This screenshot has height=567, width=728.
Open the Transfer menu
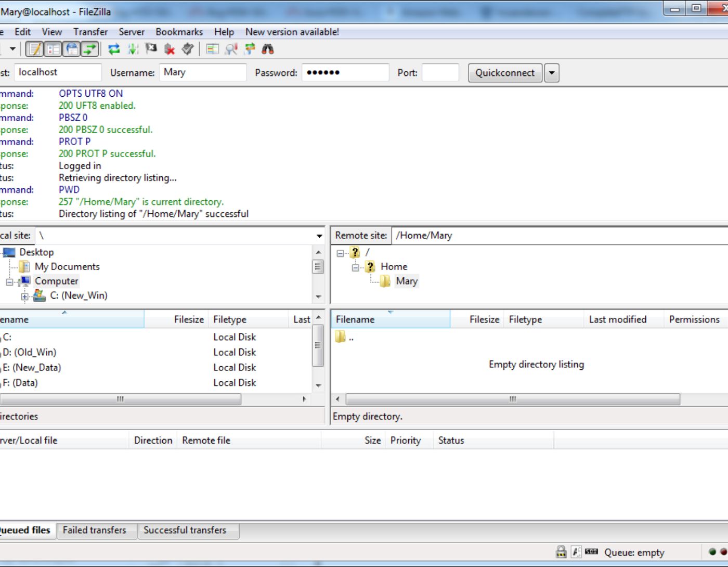click(90, 32)
